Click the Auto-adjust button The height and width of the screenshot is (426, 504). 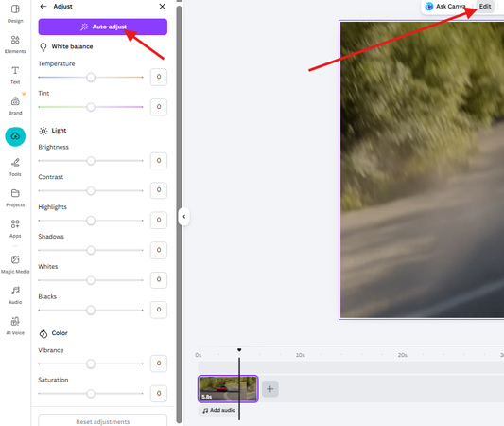coord(103,27)
